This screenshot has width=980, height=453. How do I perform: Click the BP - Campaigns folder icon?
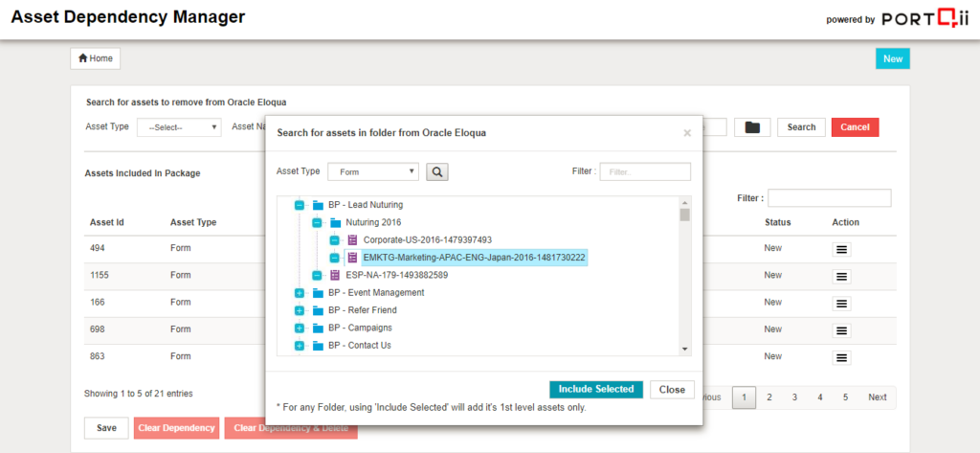pos(317,328)
